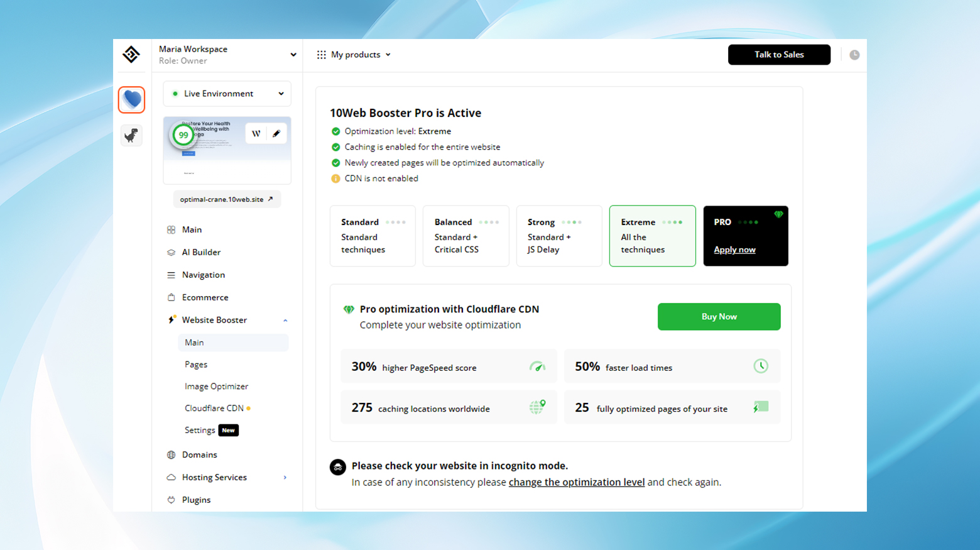980x550 pixels.
Task: Click the clock history icon near Talk to Sales
Action: (x=854, y=55)
